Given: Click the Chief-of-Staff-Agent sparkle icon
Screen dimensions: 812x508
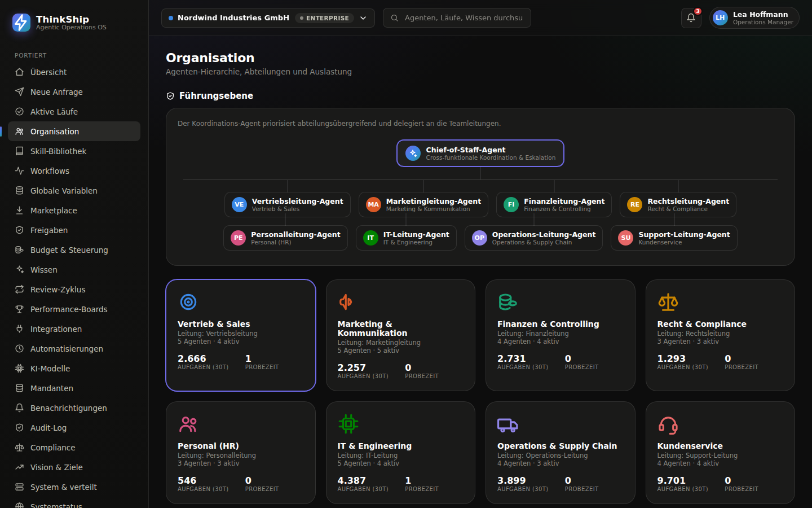Looking at the screenshot, I should coord(413,154).
